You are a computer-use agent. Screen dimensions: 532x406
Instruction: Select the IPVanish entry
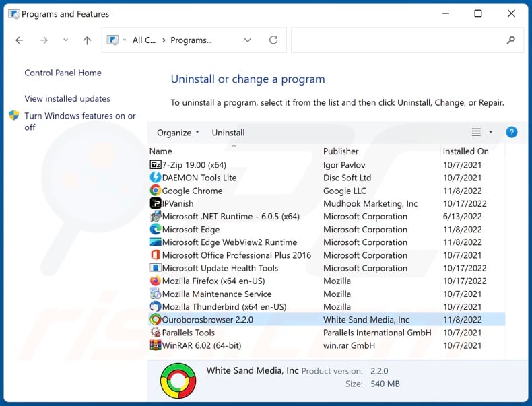tap(327, 203)
